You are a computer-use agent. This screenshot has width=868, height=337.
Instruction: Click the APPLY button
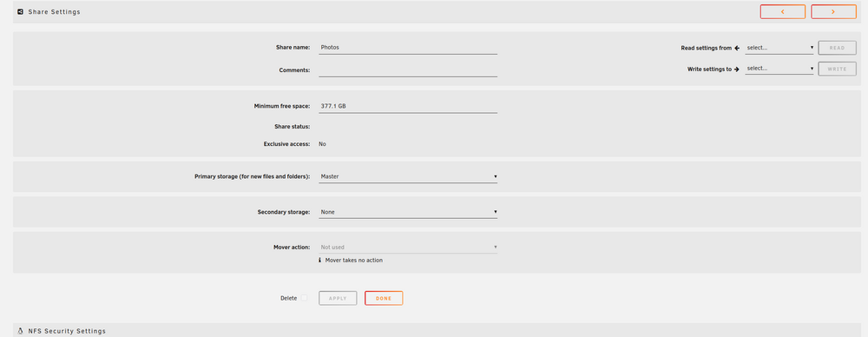[x=338, y=298]
